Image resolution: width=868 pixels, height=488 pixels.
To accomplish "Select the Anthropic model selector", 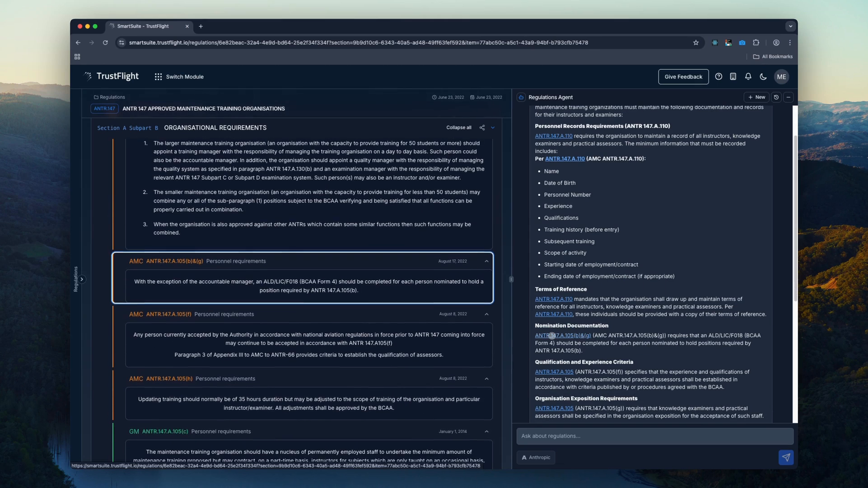I will [536, 457].
